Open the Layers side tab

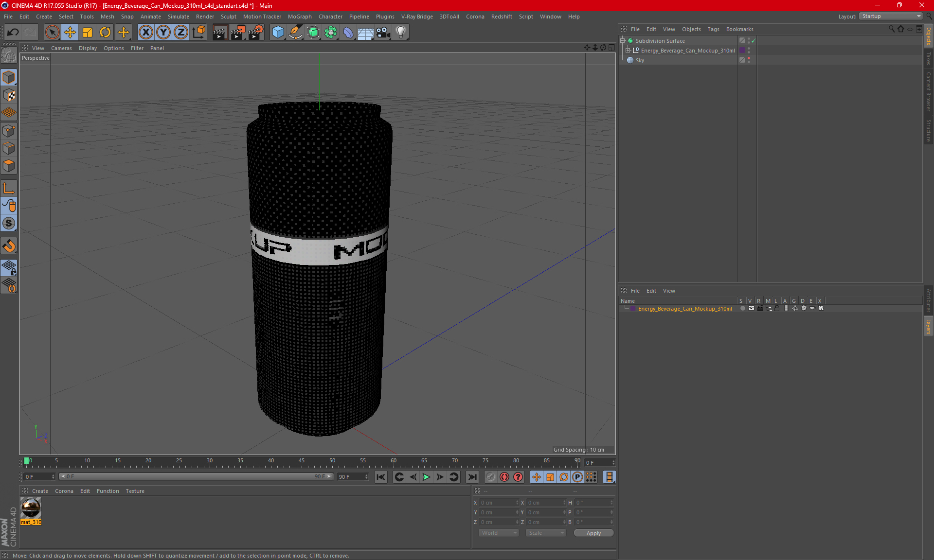click(928, 327)
